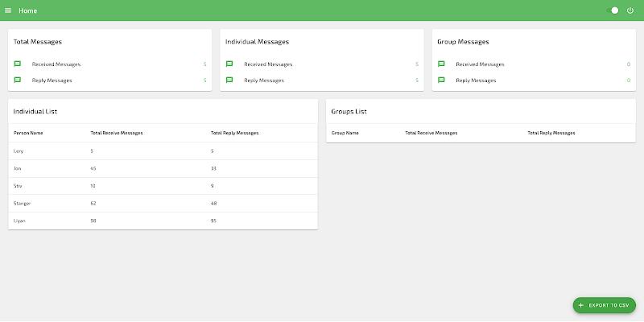Select the Stiv row in Individual List
644x322 pixels.
[163, 185]
